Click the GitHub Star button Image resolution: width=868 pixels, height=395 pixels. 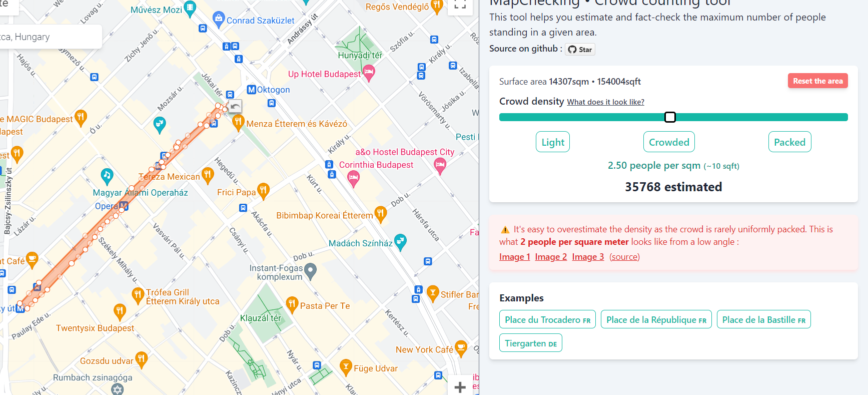click(x=580, y=49)
